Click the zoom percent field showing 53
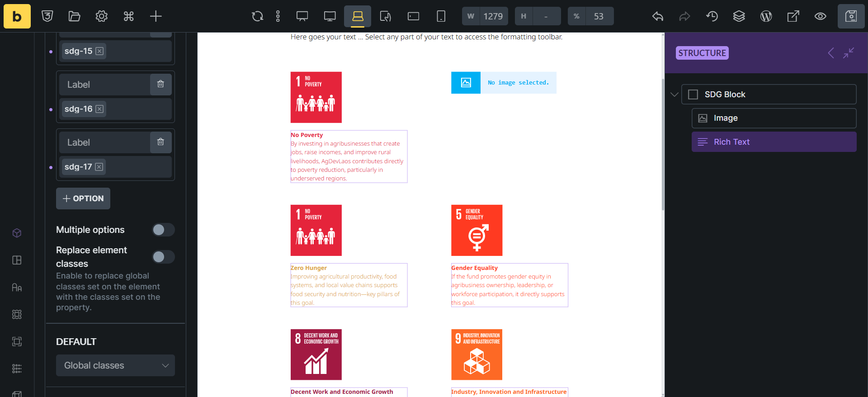Viewport: 868px width, 397px height. pyautogui.click(x=599, y=16)
